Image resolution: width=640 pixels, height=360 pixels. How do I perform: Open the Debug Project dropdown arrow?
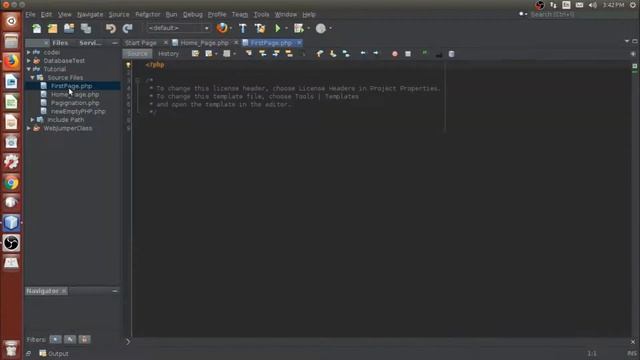click(x=309, y=29)
